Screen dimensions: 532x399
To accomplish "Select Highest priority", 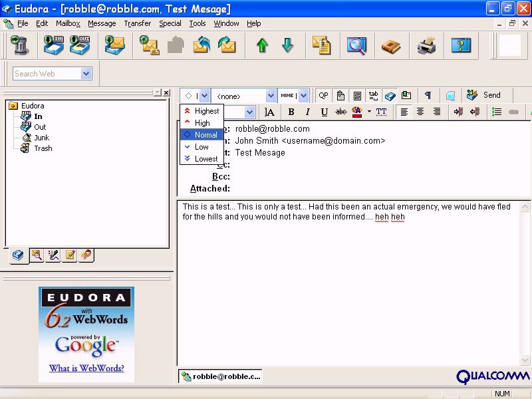I will pyautogui.click(x=201, y=111).
